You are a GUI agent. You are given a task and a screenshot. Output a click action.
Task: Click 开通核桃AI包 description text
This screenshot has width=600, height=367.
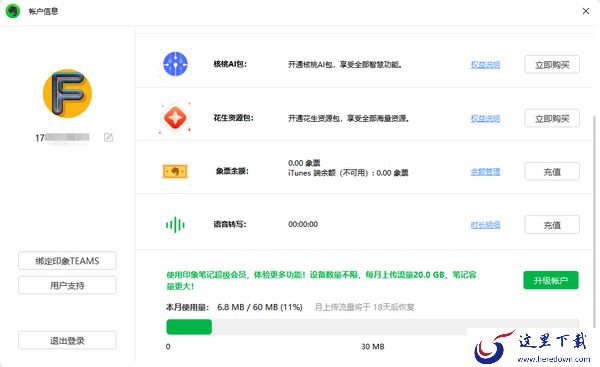tap(345, 65)
